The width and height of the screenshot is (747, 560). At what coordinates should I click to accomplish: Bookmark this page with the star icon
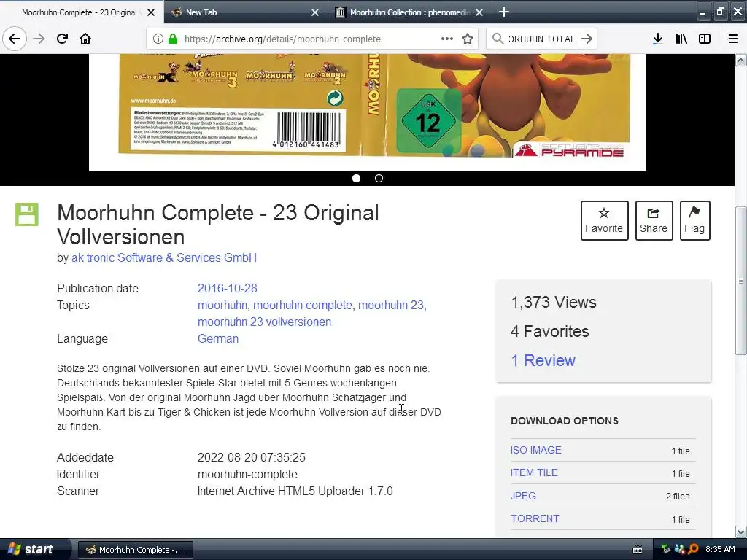(x=468, y=39)
